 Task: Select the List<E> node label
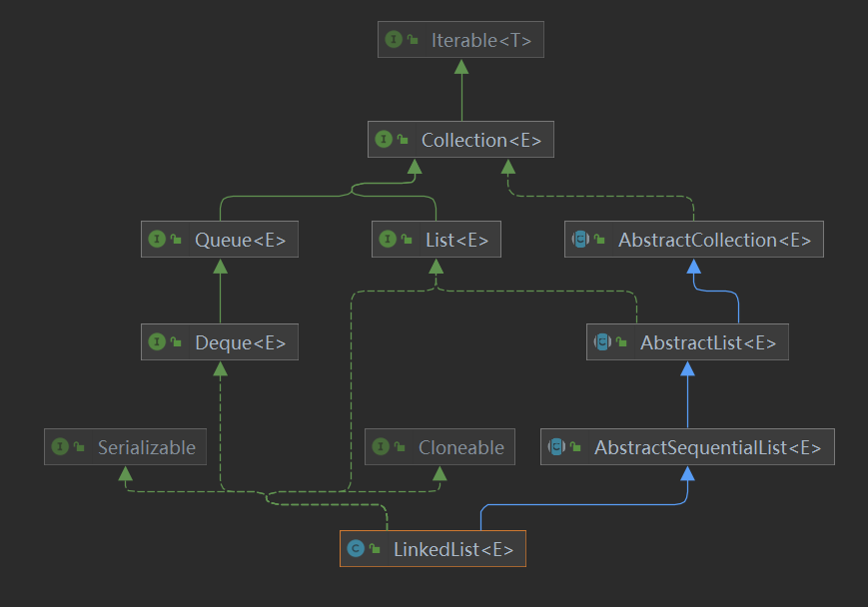(456, 241)
